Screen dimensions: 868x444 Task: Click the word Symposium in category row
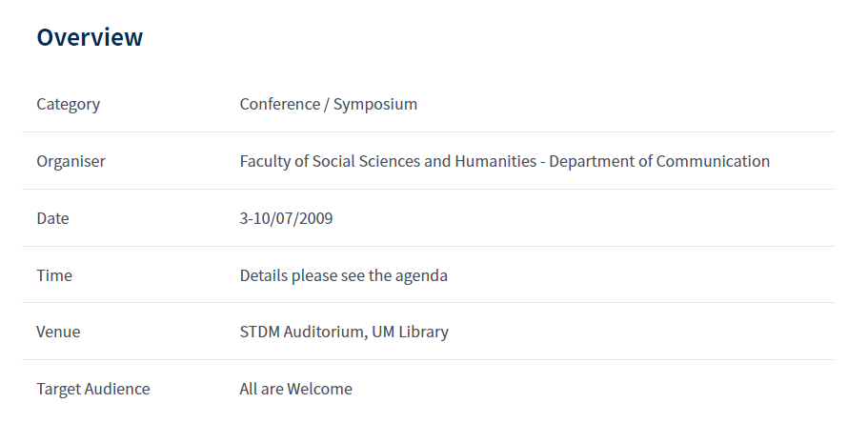point(375,105)
